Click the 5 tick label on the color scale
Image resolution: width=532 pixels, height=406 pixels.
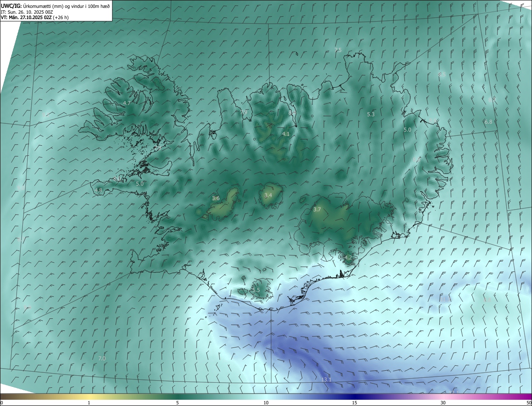(177, 403)
